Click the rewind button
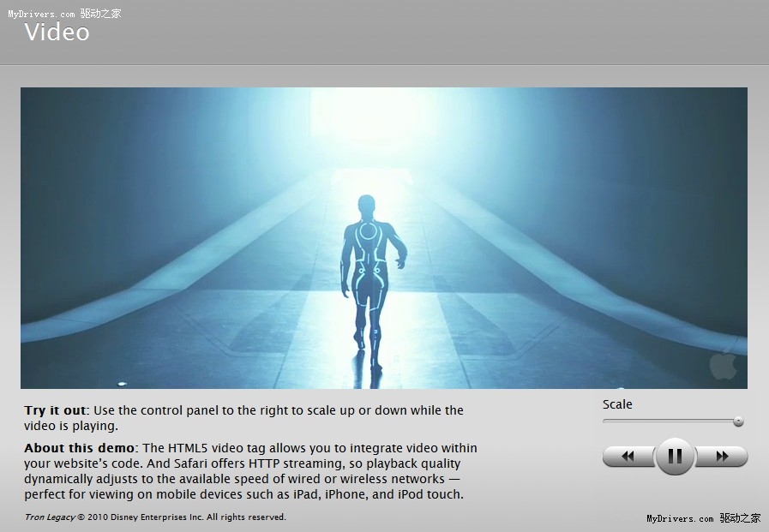This screenshot has width=769, height=532. pyautogui.click(x=628, y=457)
